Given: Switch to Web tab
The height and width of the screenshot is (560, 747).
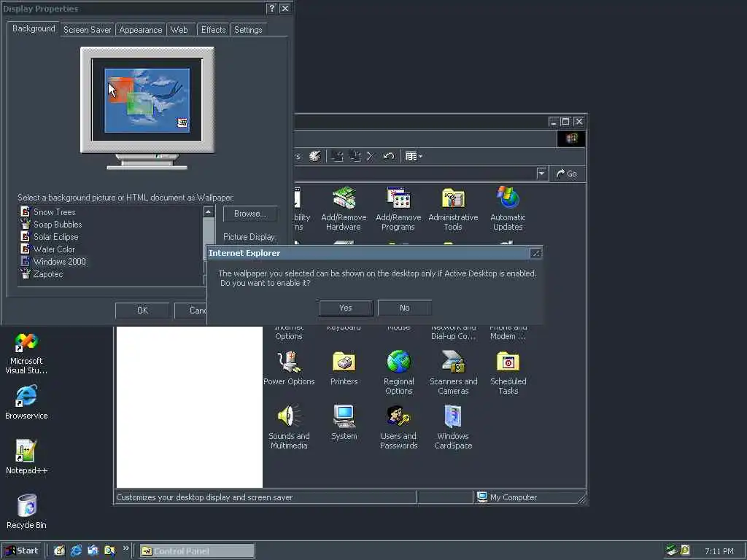Looking at the screenshot, I should click(x=179, y=29).
